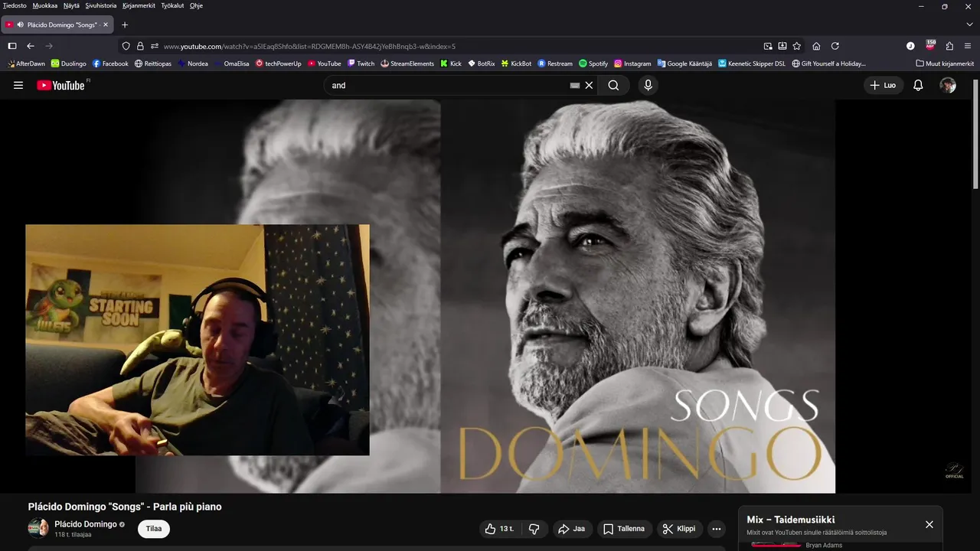Open the Nordea bookmark
The image size is (980, 551).
(193, 64)
